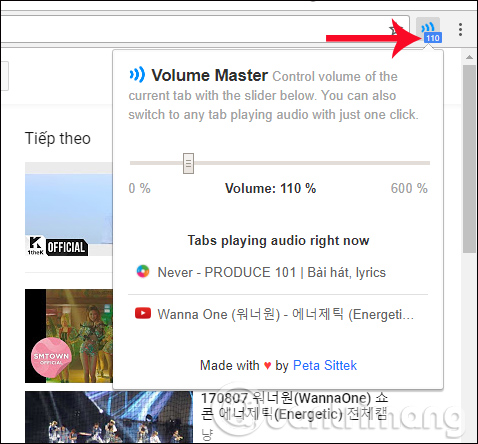Image resolution: width=478 pixels, height=444 pixels.
Task: Open Chrome's three-dot menu
Action: click(x=460, y=30)
